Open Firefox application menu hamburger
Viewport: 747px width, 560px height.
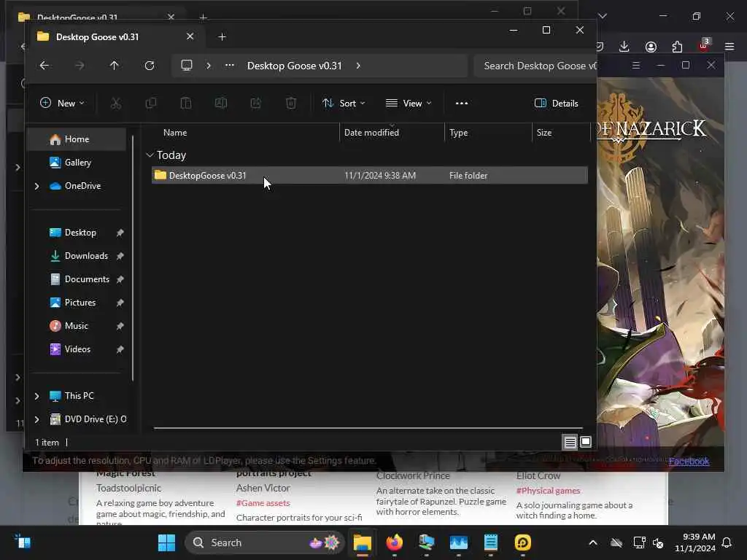click(729, 46)
